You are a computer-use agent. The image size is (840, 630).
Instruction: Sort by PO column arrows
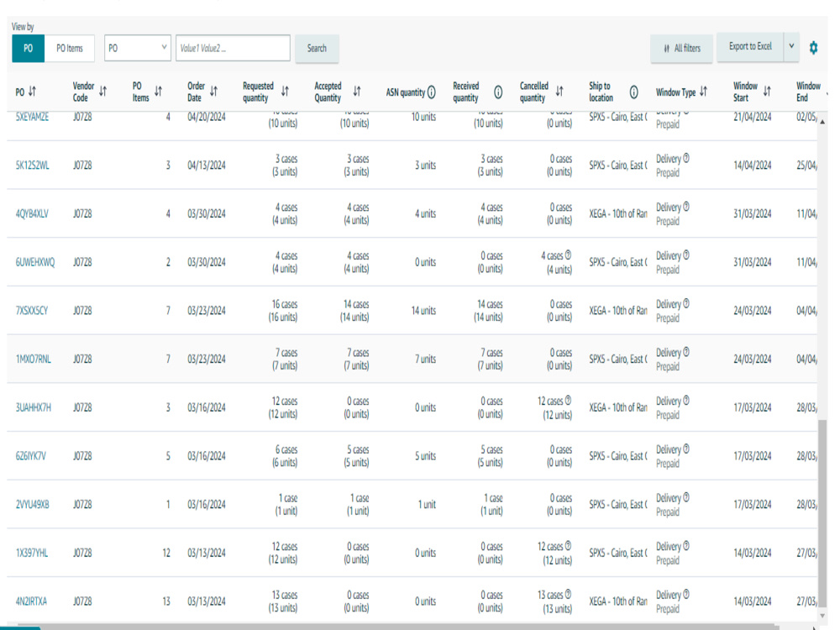(32, 92)
